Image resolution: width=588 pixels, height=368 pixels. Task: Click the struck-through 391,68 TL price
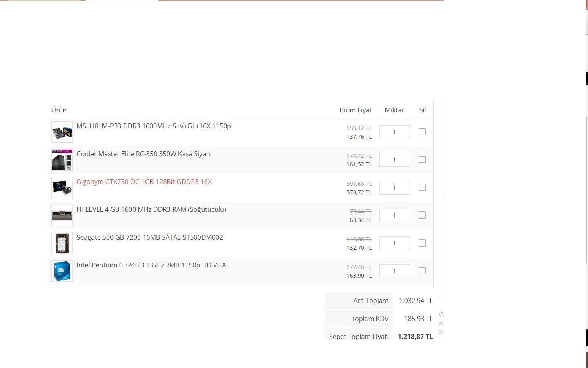pos(359,184)
